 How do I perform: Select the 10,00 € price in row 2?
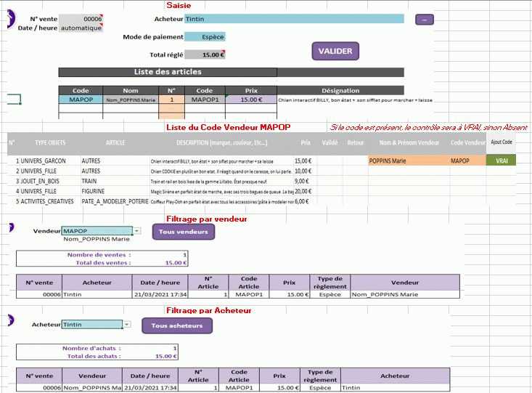coord(303,171)
